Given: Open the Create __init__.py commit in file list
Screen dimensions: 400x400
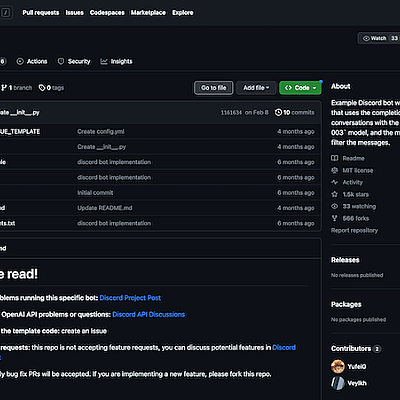Looking at the screenshot, I should click(x=101, y=147).
